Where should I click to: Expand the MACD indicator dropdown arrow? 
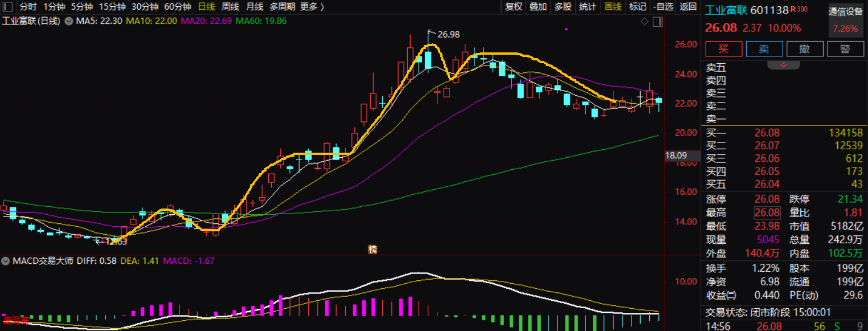point(6,261)
